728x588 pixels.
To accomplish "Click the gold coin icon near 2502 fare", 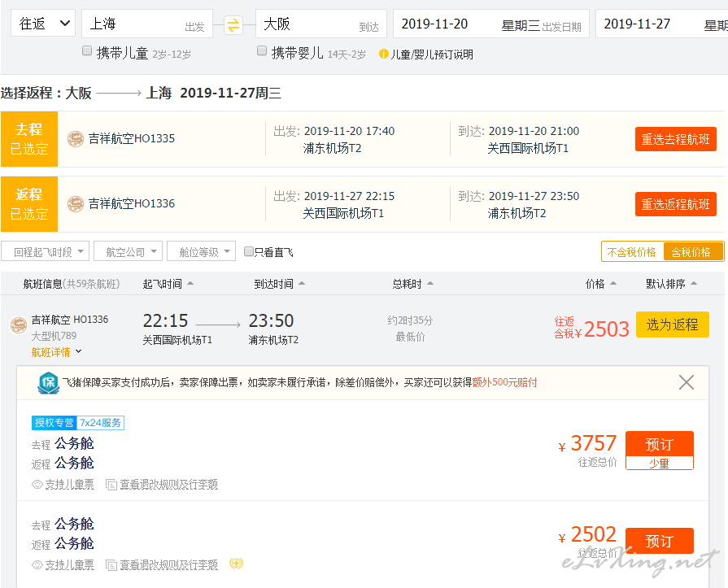I will coord(237,564).
